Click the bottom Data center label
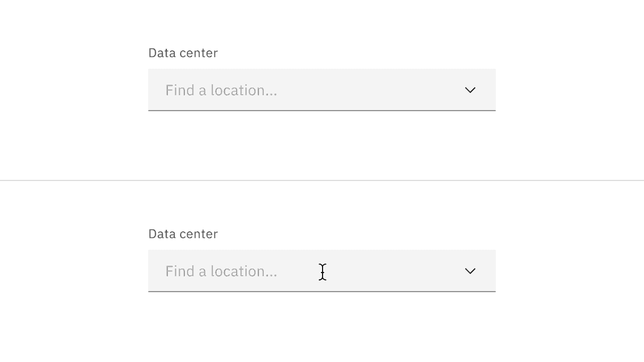Screen dimensions: 644x362 tap(183, 234)
